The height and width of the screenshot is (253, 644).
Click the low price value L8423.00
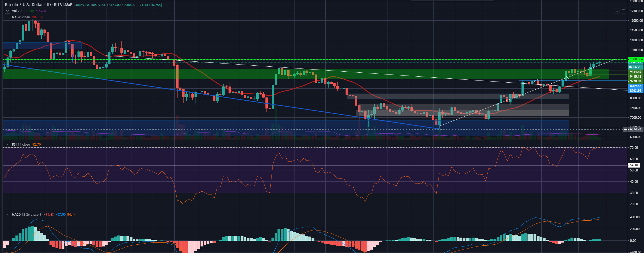pos(114,5)
